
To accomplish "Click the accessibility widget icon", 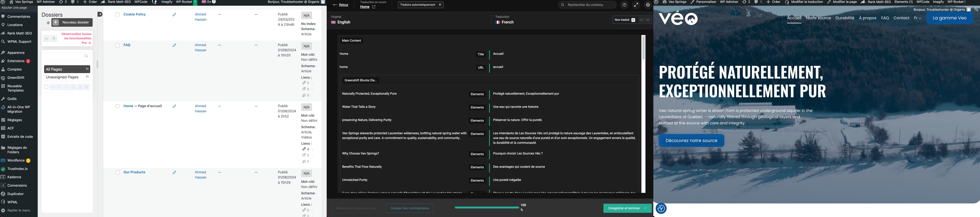I will click(x=661, y=208).
